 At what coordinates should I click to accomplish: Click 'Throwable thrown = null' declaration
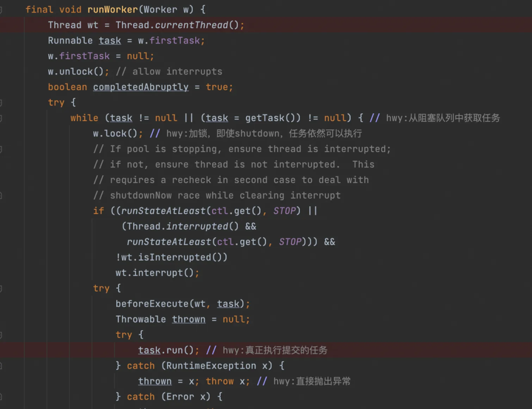pos(183,319)
